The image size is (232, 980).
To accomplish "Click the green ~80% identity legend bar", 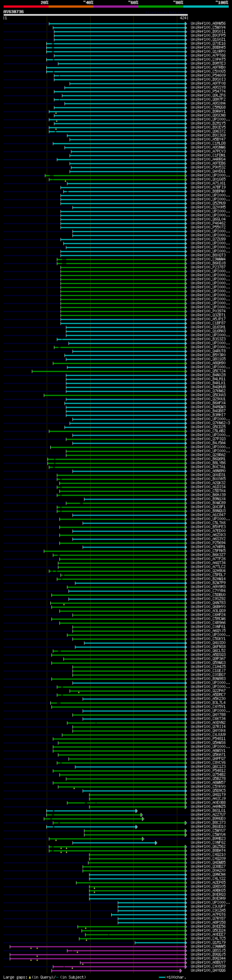I will point(161,7).
